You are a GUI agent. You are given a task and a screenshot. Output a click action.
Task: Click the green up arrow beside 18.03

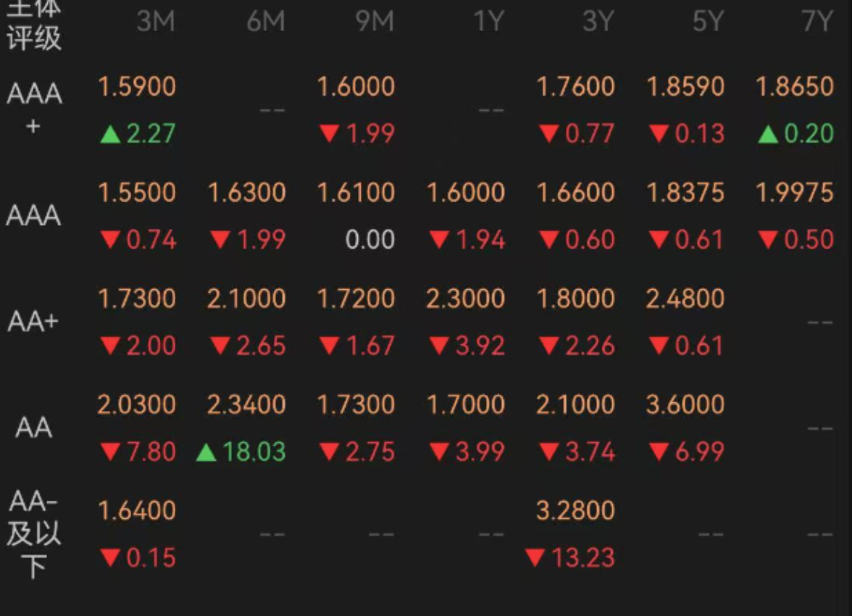[x=206, y=451]
